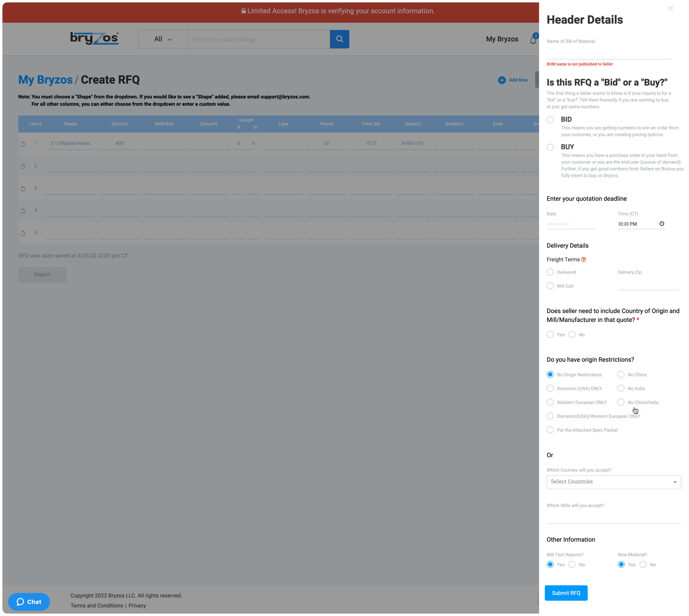Click the quotation deadline Date field

pyautogui.click(x=571, y=224)
